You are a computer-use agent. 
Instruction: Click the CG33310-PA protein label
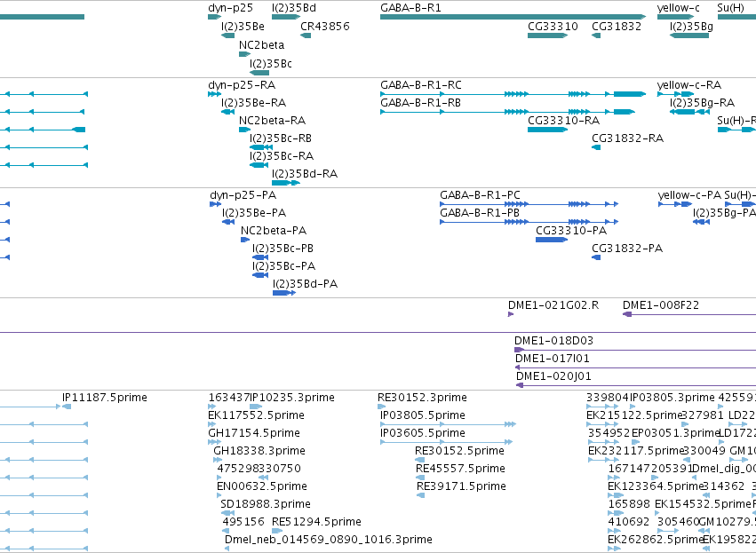571,231
